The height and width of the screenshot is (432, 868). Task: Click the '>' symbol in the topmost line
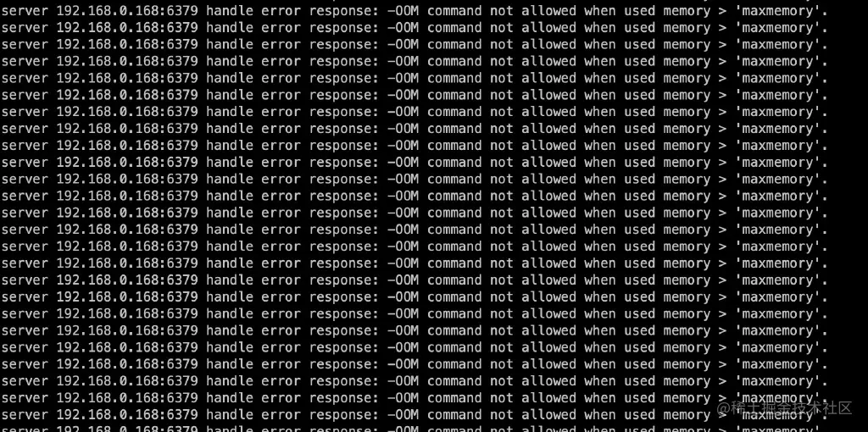coord(722,10)
